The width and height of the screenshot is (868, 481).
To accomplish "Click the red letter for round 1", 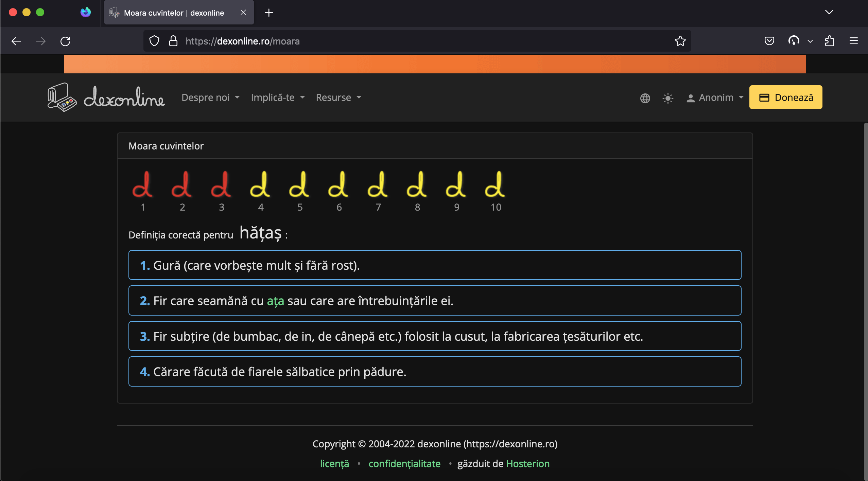I will 143,189.
